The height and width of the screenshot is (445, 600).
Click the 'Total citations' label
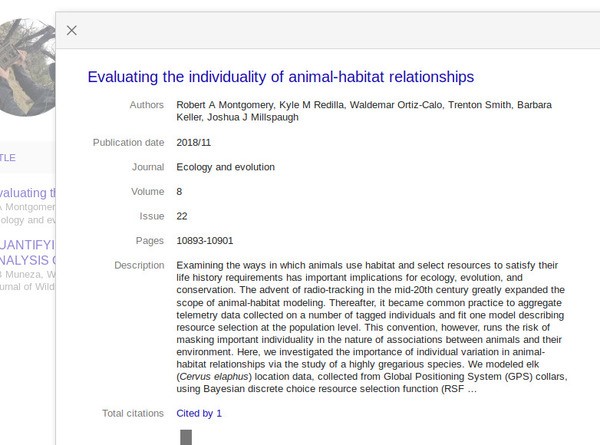(132, 413)
